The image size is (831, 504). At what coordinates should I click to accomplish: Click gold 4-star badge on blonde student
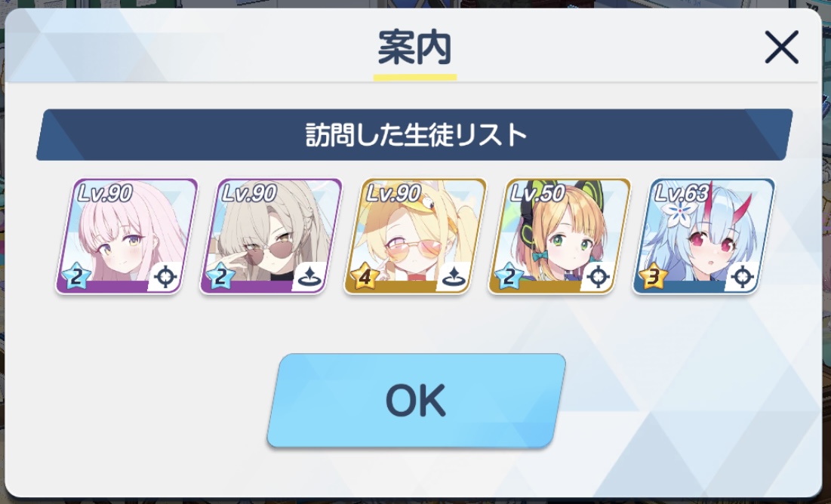(365, 276)
